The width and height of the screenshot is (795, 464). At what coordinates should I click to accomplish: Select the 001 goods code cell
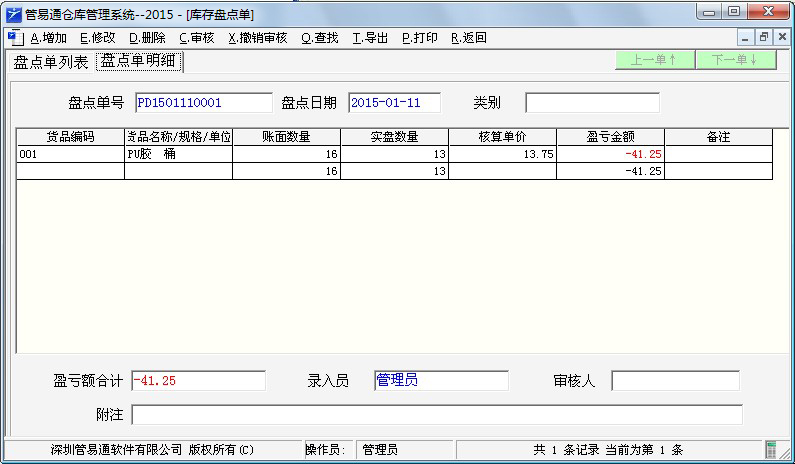[x=70, y=155]
